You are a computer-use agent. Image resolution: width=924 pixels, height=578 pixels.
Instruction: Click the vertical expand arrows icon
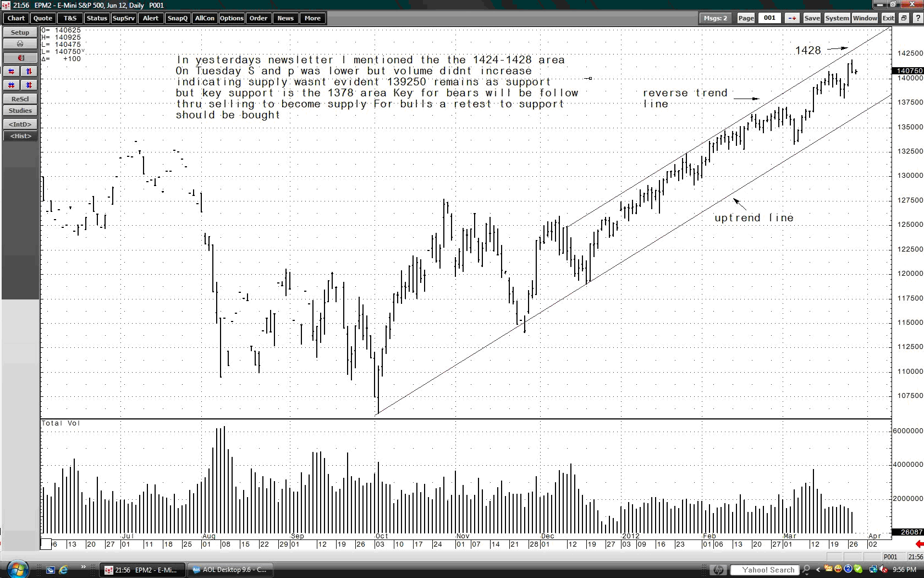(29, 72)
